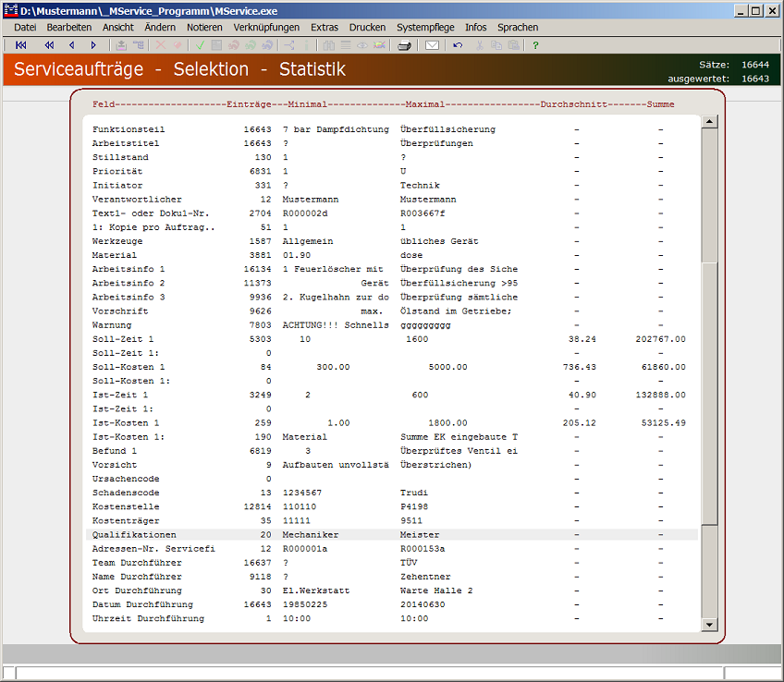Click the printer icon in toolbar

pyautogui.click(x=404, y=44)
